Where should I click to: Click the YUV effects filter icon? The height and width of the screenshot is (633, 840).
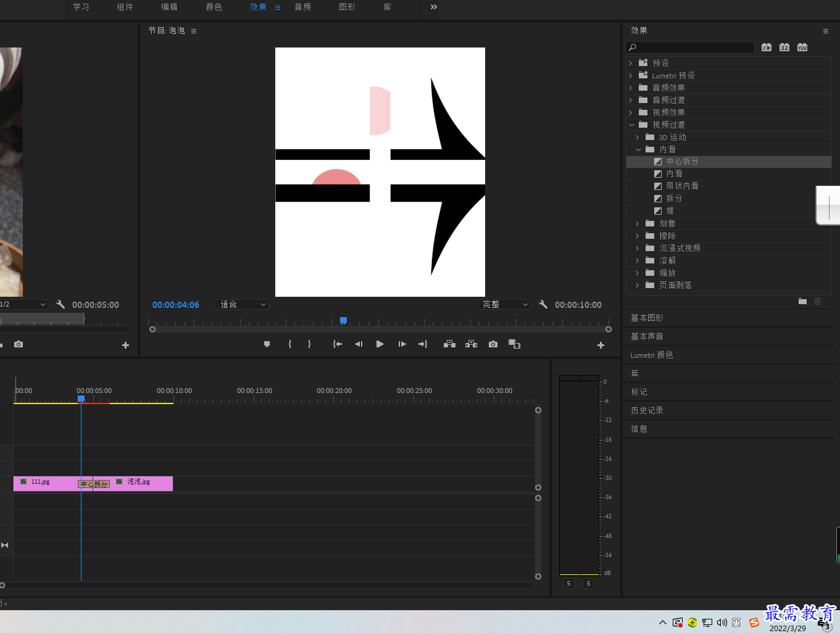click(x=802, y=48)
